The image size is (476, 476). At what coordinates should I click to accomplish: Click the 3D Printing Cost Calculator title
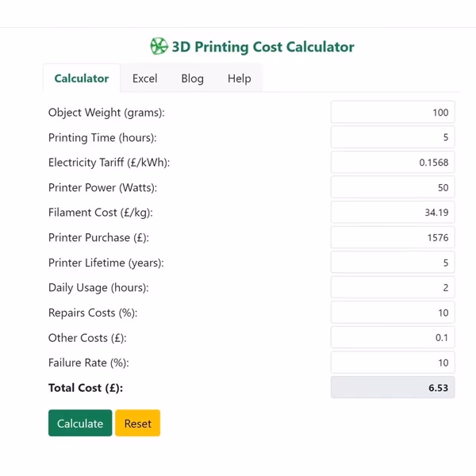263,47
